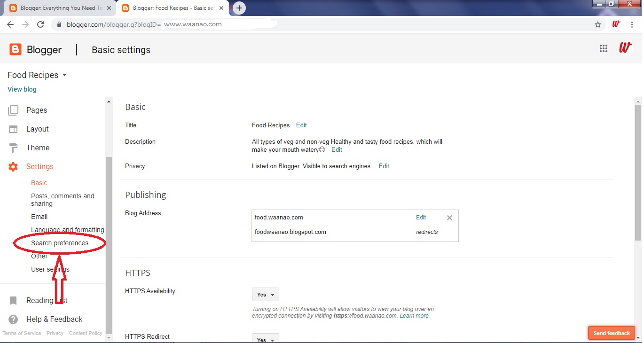Open the Privacy footer link
The image size is (644, 343).
pos(55,333)
